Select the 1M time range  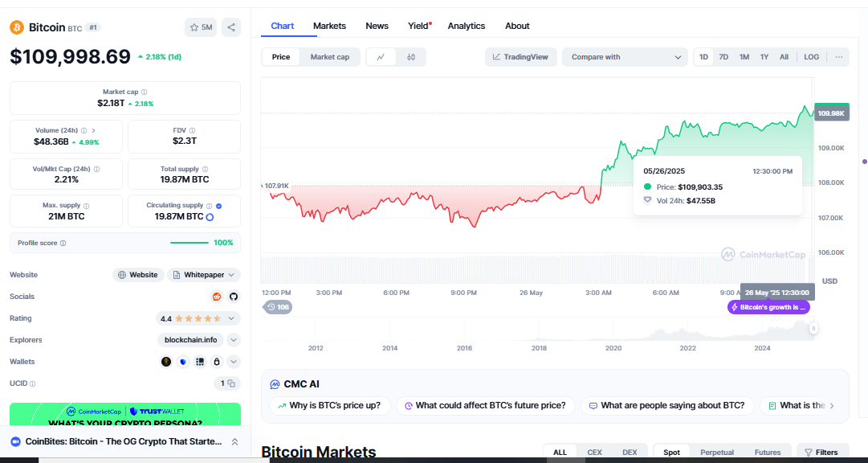coord(744,57)
